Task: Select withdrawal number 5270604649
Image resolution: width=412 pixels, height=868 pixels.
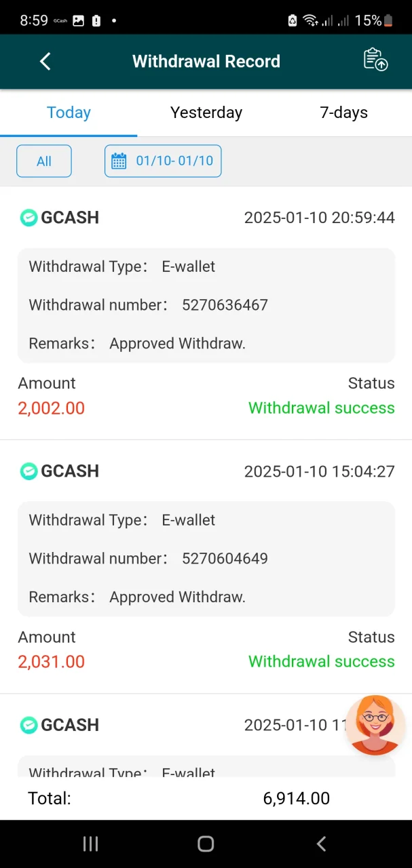Action: pyautogui.click(x=225, y=559)
